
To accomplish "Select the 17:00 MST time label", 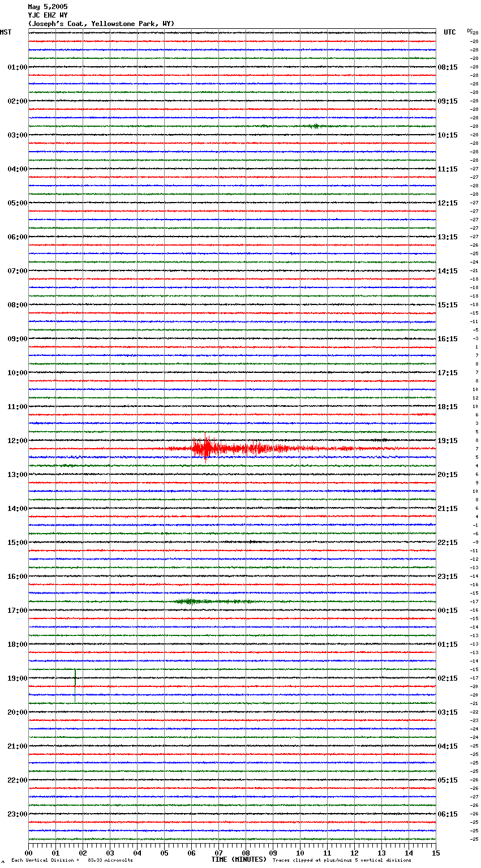I will 18,611.
